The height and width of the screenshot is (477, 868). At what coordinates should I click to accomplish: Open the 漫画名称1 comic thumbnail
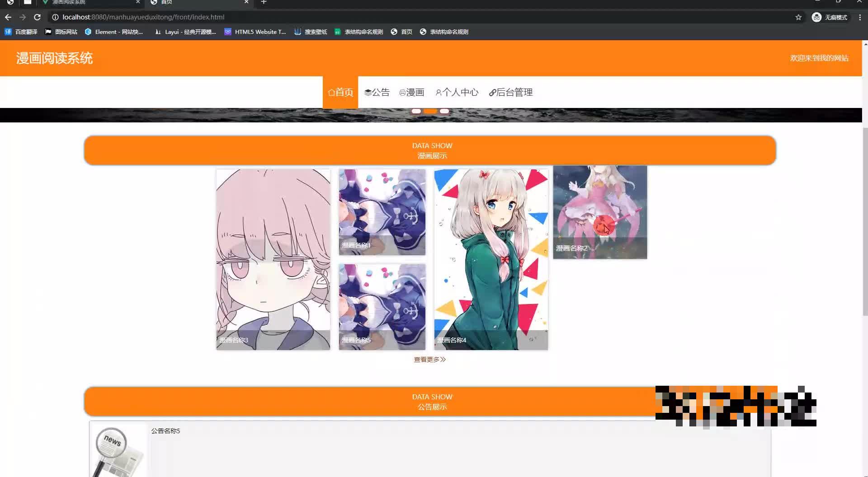(x=382, y=212)
